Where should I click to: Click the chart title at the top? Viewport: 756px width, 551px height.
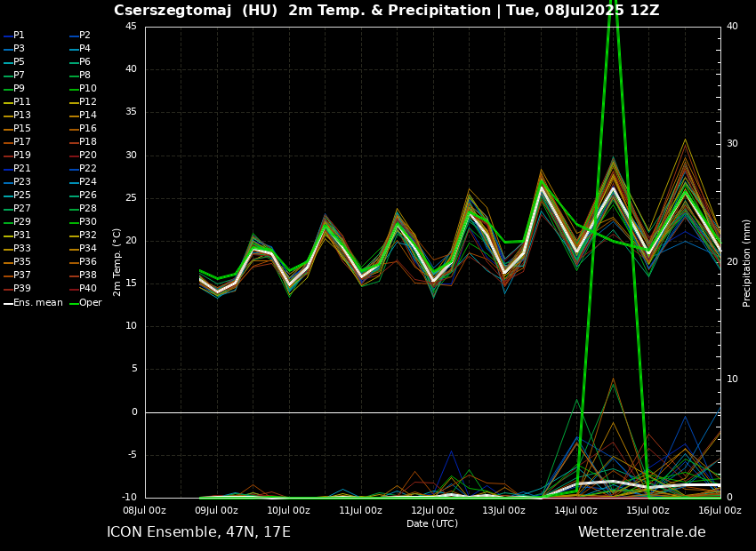tap(386, 11)
